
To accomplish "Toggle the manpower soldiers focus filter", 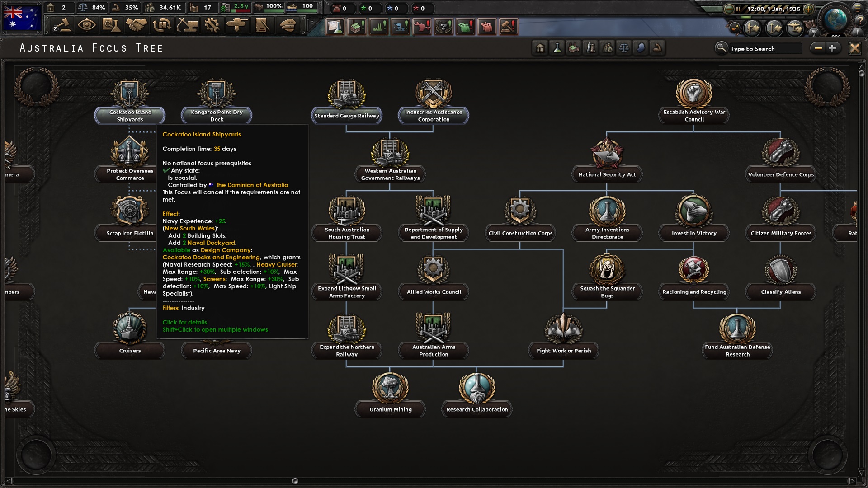I will 607,48.
